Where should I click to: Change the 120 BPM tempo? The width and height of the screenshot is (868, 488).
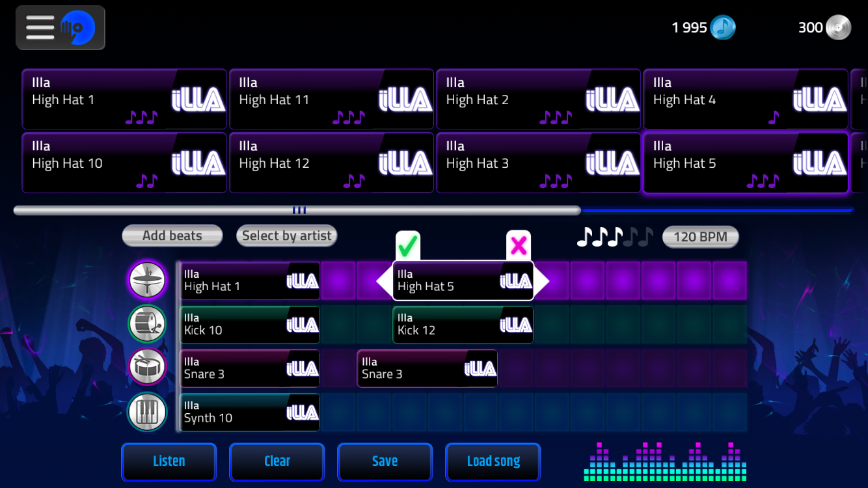(x=701, y=237)
